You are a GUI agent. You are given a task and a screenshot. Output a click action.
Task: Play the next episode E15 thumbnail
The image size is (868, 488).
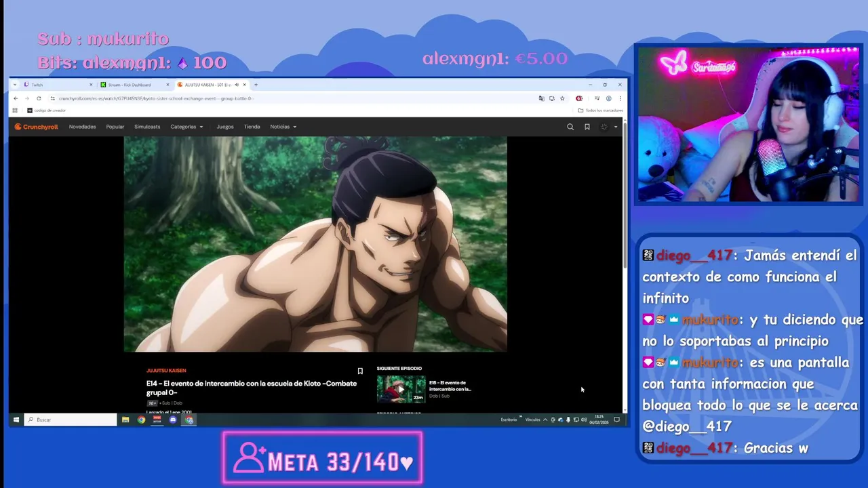(x=401, y=389)
